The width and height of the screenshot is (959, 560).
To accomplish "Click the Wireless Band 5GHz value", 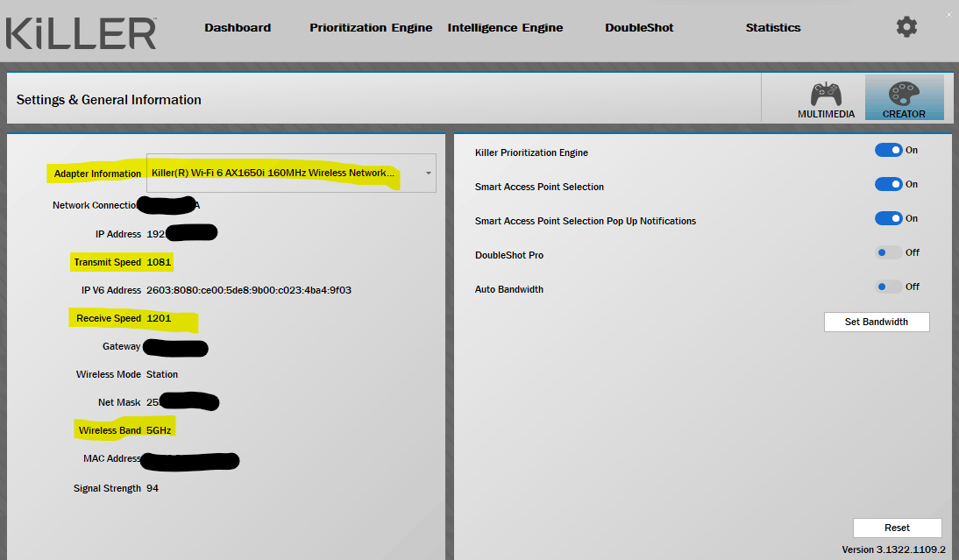I will (x=159, y=430).
